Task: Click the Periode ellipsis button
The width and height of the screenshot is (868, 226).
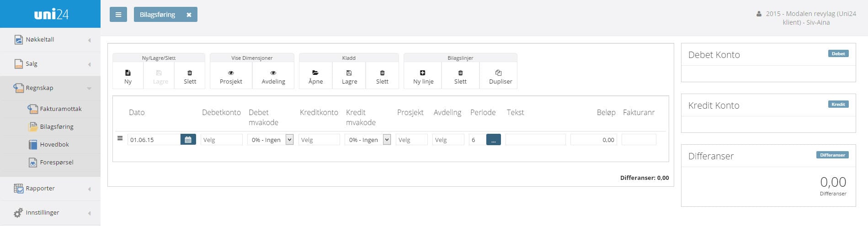Action: point(493,140)
